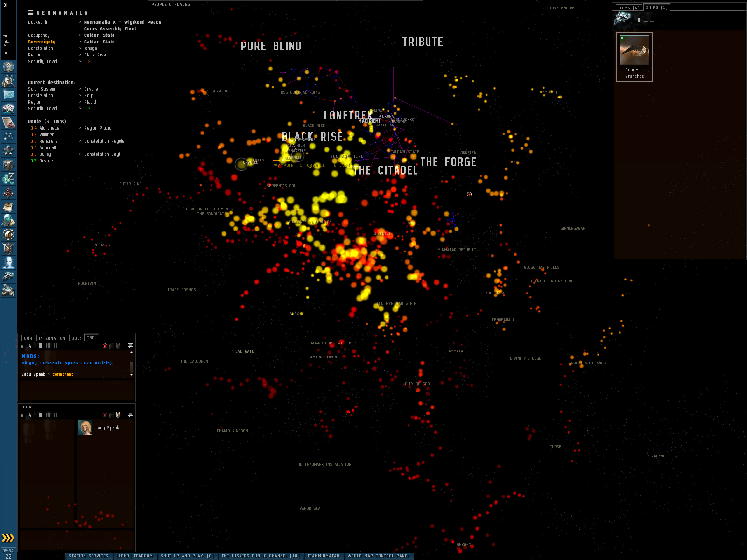Open People and Places magnifier icon in sidebar

(x=8, y=81)
